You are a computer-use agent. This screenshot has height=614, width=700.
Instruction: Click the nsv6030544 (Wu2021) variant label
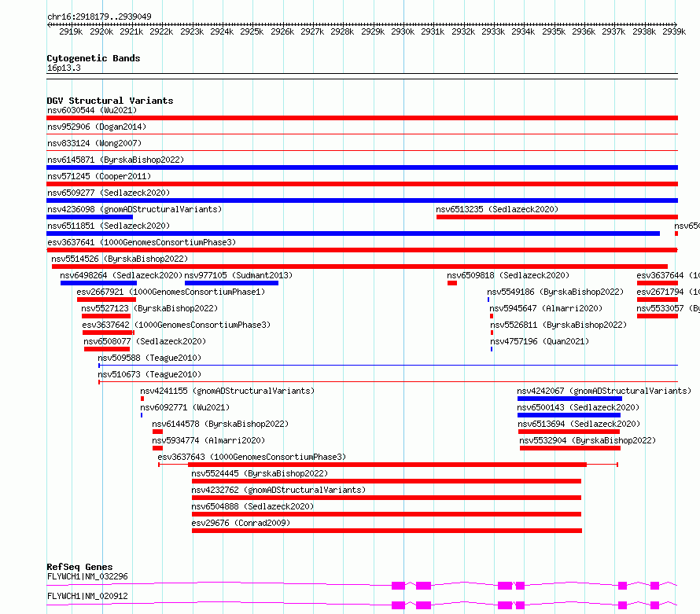[x=92, y=110]
